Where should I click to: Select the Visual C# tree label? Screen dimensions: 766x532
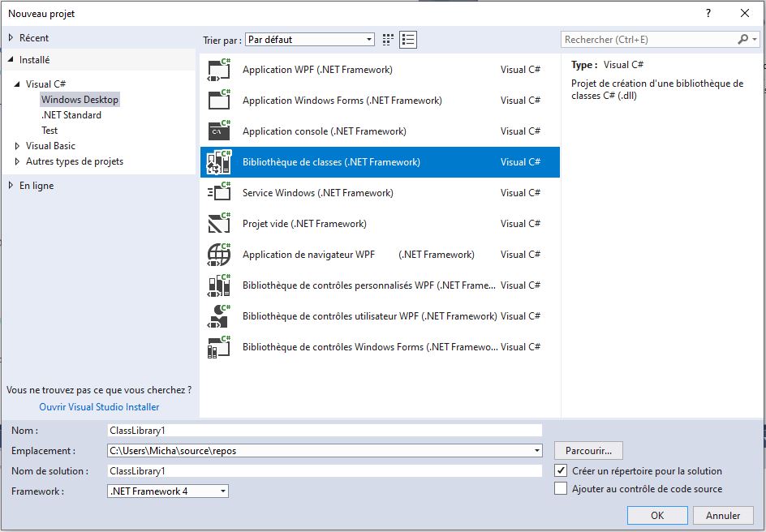[45, 84]
